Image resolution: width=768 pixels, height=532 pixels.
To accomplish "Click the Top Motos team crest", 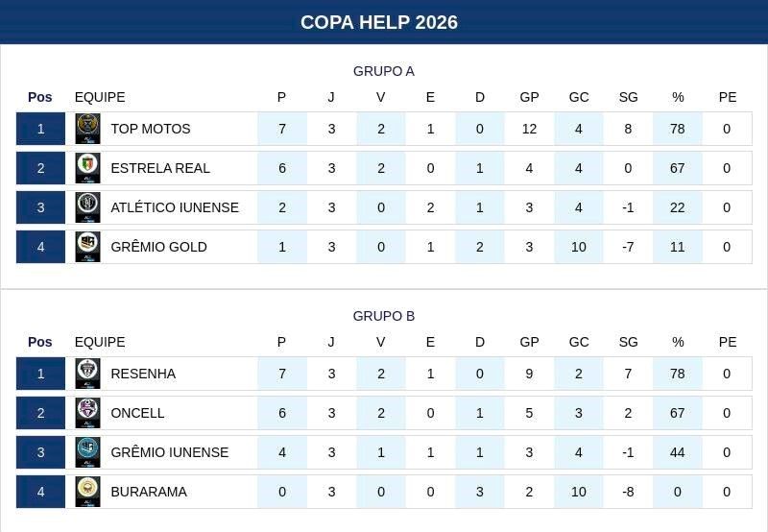I will (x=87, y=129).
